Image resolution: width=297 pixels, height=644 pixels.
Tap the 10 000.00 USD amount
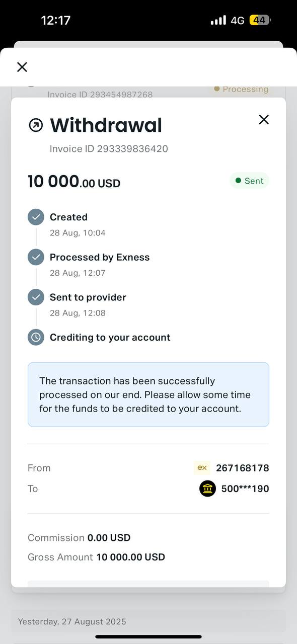click(74, 182)
